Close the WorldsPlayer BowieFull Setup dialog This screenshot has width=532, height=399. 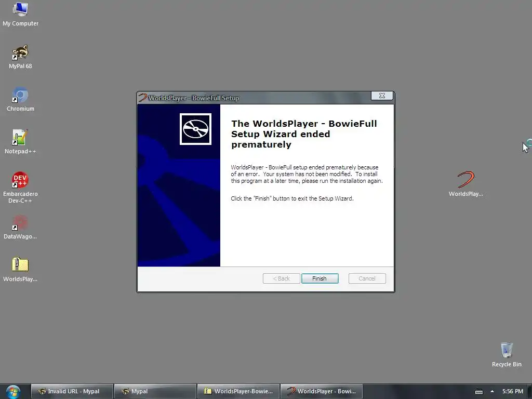(x=382, y=96)
